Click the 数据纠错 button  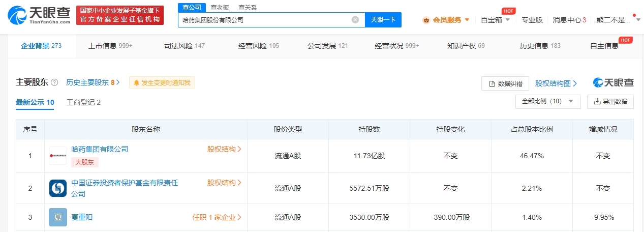coord(505,83)
